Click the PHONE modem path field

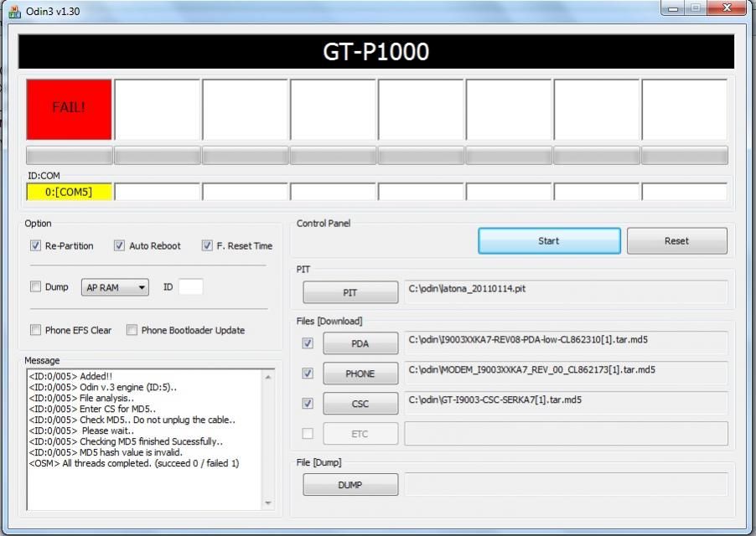coord(566,374)
